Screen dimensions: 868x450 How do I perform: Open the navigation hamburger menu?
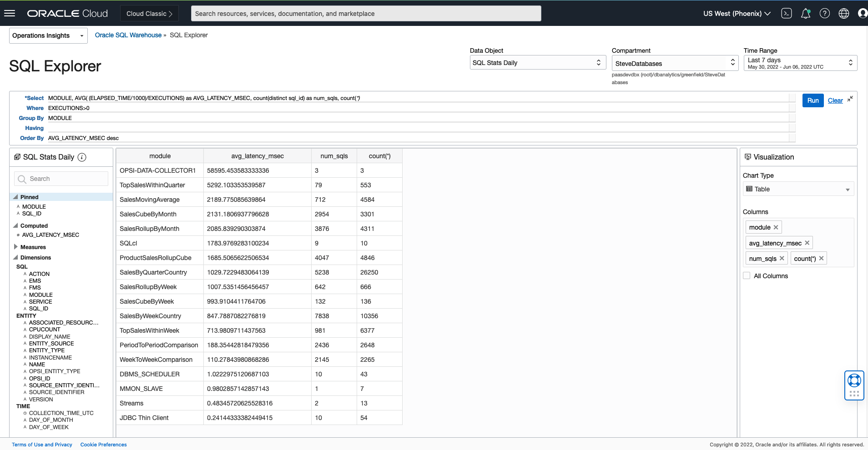tap(10, 13)
